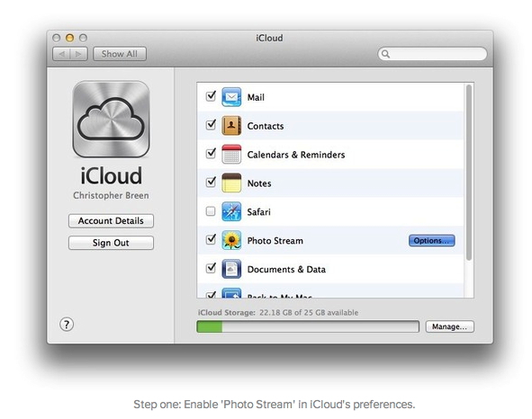
Task: Click the Manage storage button
Action: (449, 326)
